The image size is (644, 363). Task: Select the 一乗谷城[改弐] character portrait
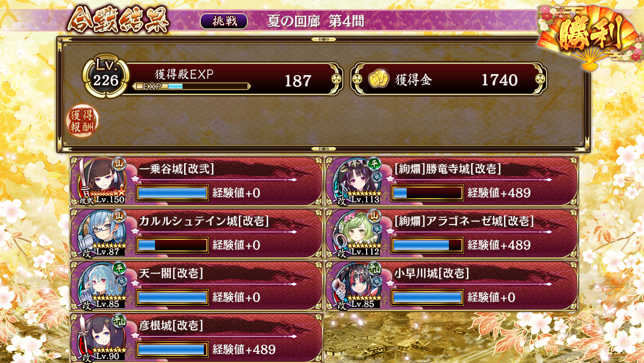[101, 180]
